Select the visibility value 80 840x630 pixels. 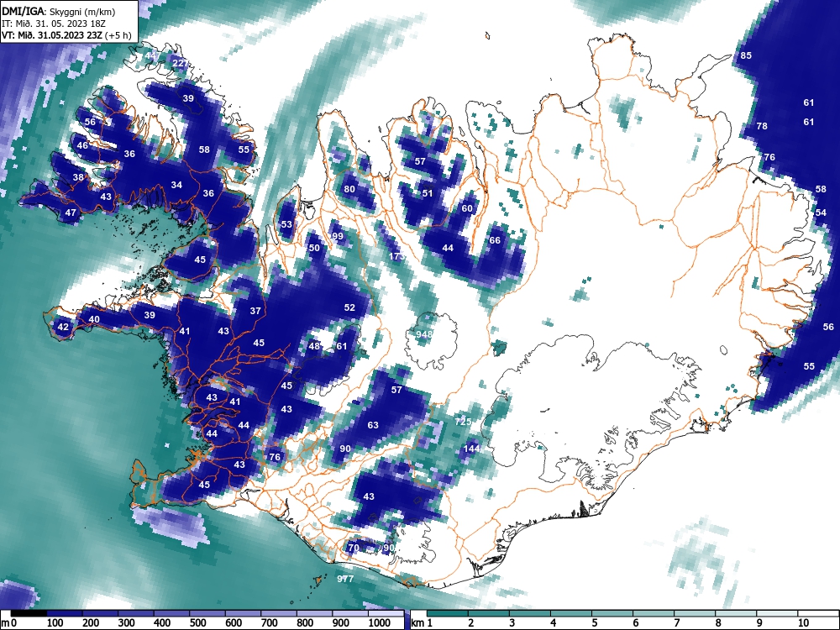pyautogui.click(x=349, y=188)
